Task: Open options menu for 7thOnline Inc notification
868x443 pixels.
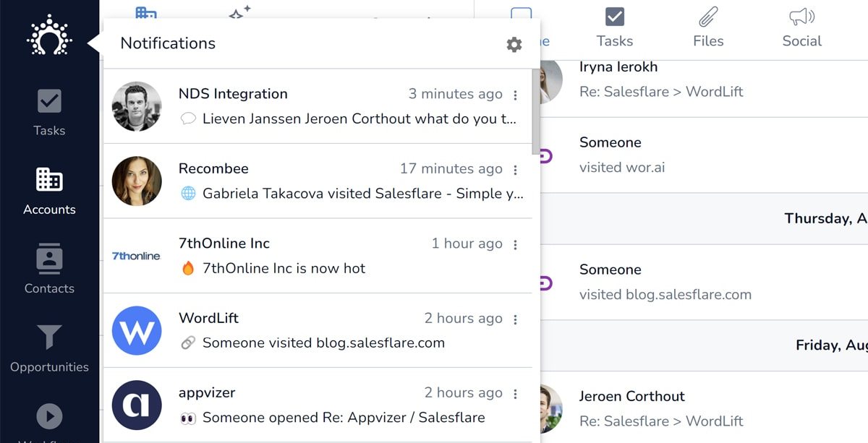Action: 515,245
